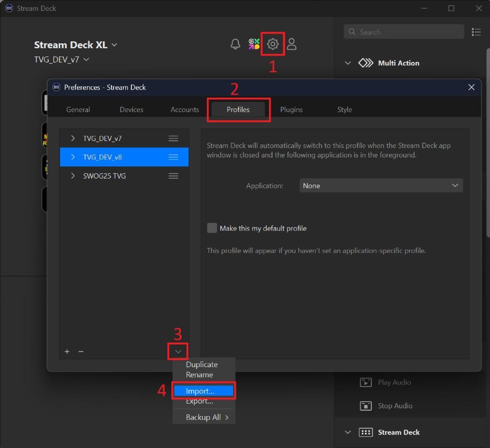Image resolution: width=490 pixels, height=448 pixels.
Task: Click the Stop Audio action icon
Action: 366,406
